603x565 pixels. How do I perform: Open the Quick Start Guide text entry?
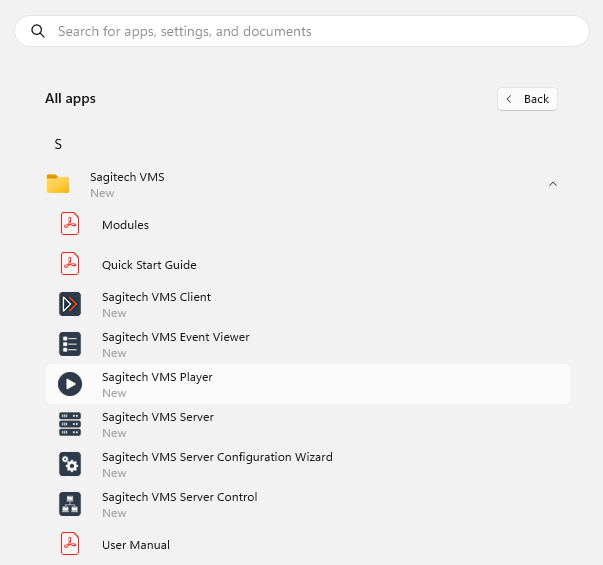[x=149, y=265]
